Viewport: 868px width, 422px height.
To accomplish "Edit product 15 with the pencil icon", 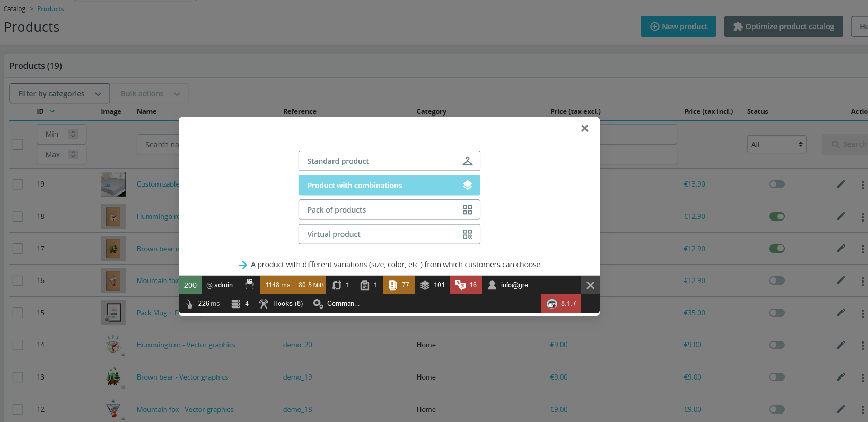I will tap(841, 313).
